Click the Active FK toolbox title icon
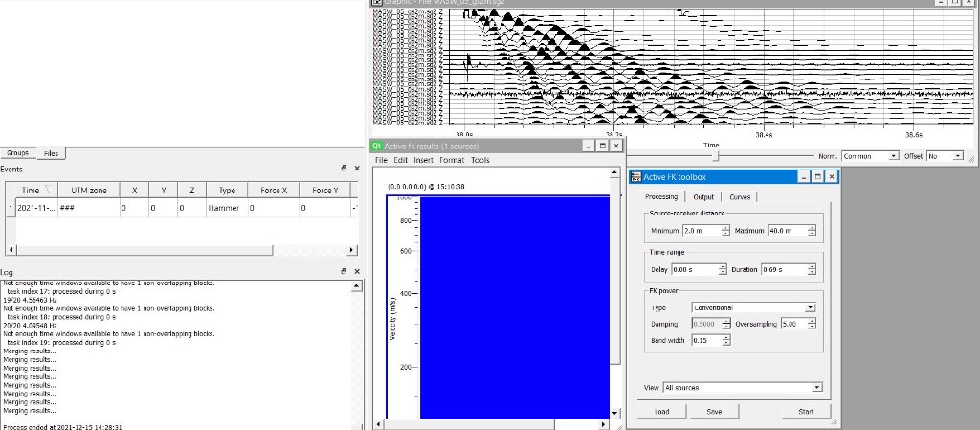The width and height of the screenshot is (980, 430). [x=635, y=177]
